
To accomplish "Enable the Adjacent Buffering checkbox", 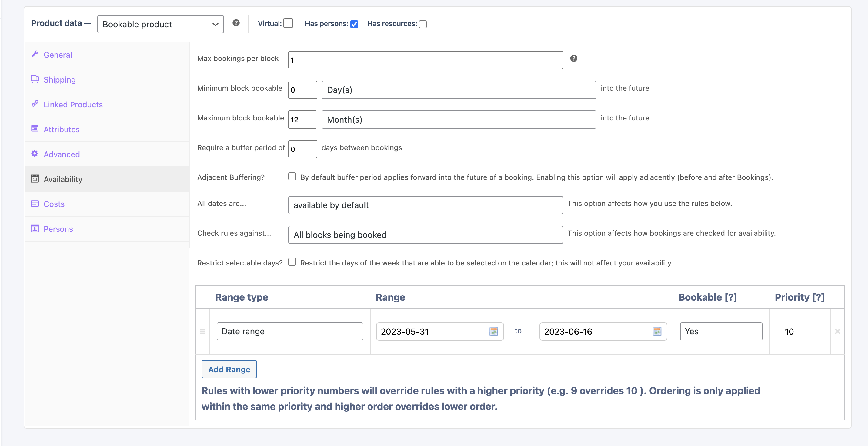I will pyautogui.click(x=292, y=177).
